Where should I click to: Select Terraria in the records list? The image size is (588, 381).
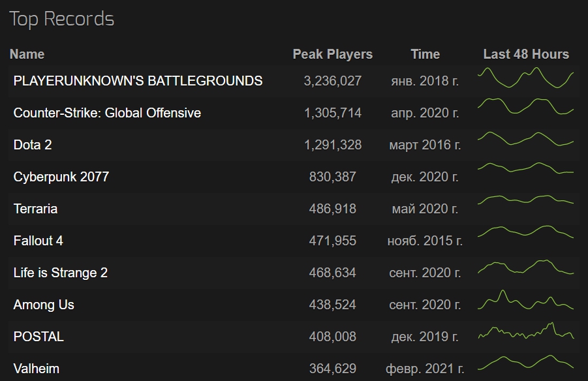coord(35,209)
